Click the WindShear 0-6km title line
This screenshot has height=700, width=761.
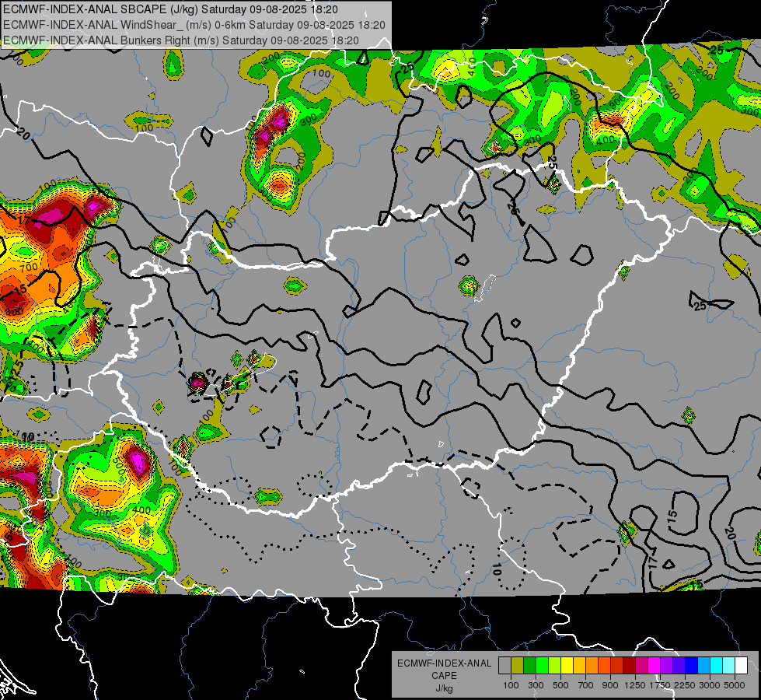click(x=194, y=25)
